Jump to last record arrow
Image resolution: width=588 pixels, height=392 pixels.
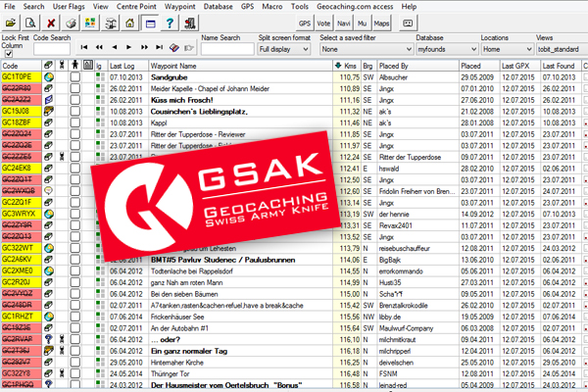click(160, 47)
